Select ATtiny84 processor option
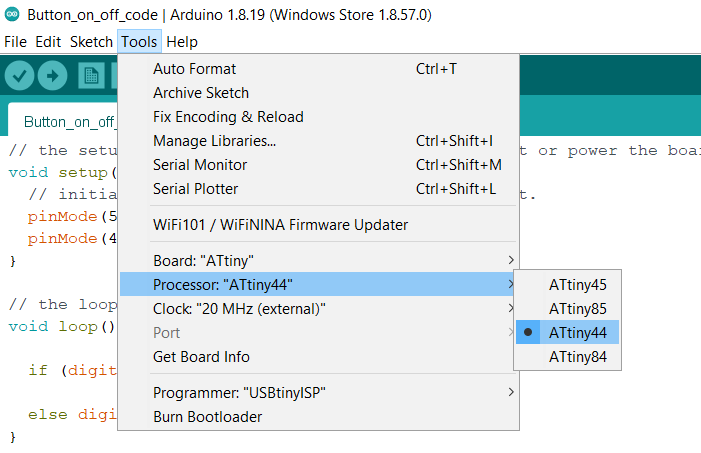701x453 pixels. (x=567, y=356)
